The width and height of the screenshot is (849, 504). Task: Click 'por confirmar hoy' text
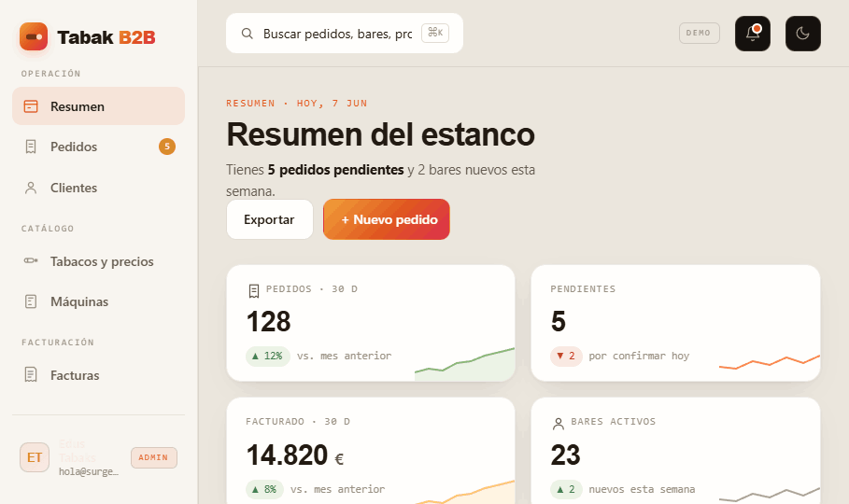pos(639,356)
